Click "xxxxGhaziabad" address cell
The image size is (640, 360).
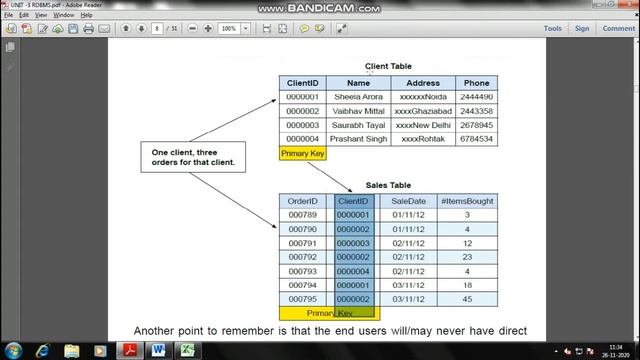[x=423, y=111]
